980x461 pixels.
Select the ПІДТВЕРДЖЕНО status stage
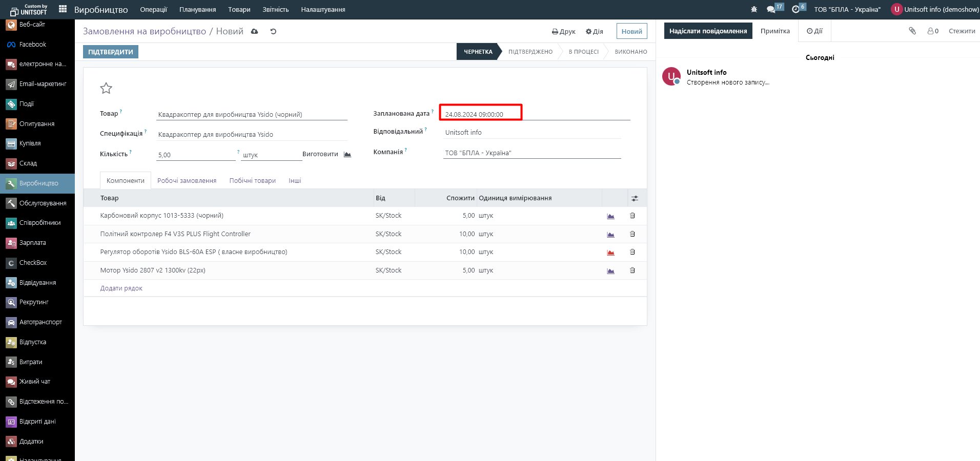click(x=530, y=52)
